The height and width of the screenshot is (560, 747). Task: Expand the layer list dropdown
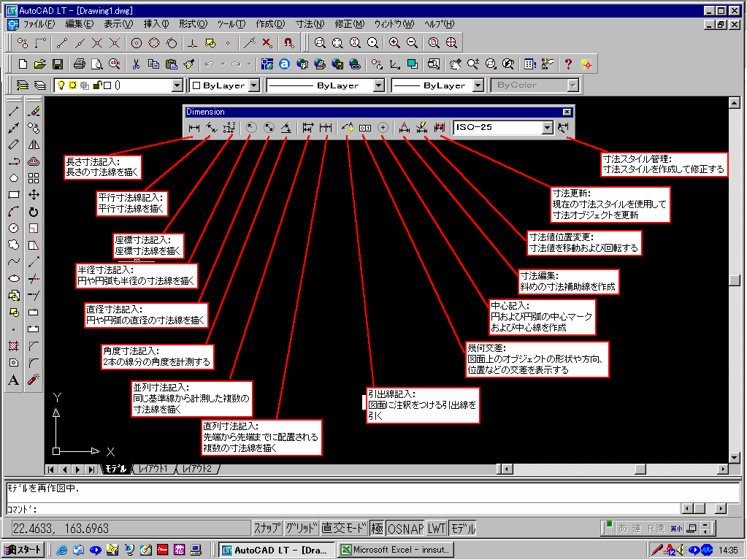pyautogui.click(x=177, y=85)
